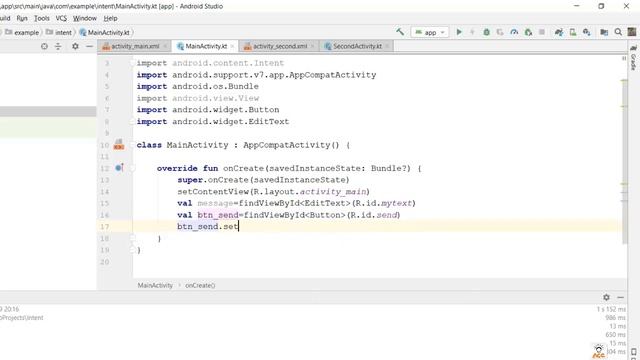Click activity_main in the setContentView line
The image size is (640, 360).
point(333,191)
